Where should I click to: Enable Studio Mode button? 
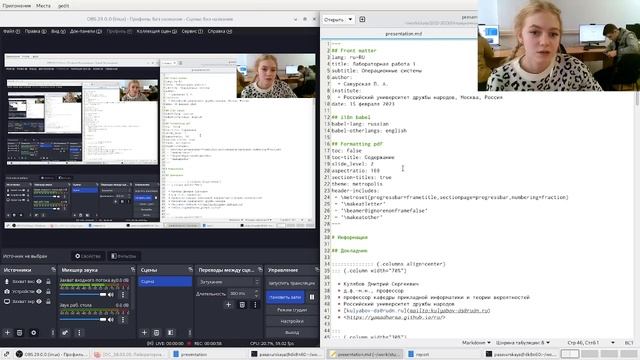point(291,310)
